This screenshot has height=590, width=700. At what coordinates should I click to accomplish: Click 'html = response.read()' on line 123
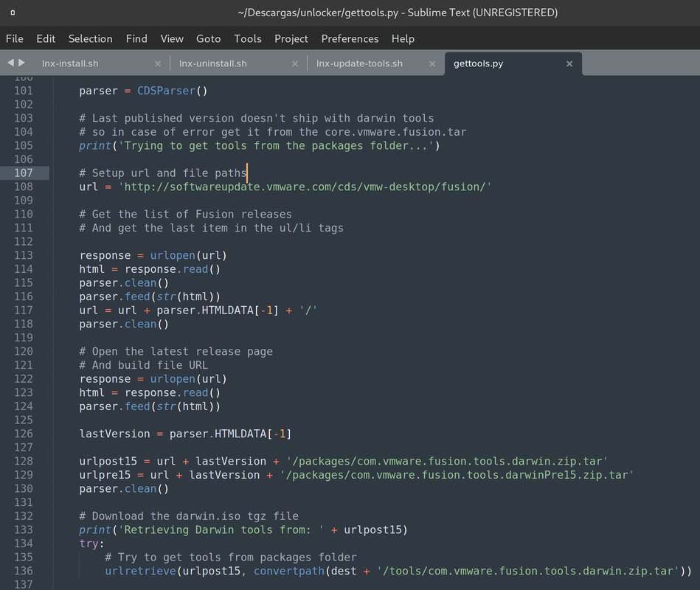pos(150,393)
